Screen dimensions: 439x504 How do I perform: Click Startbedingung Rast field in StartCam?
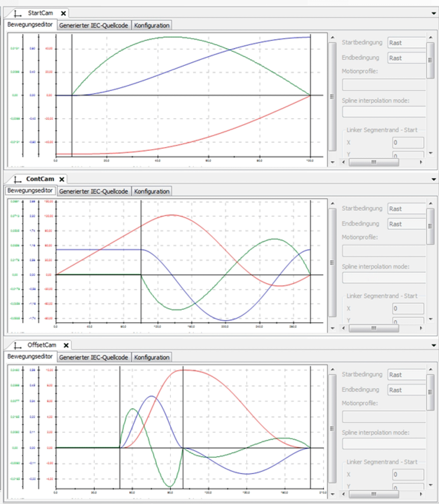point(407,43)
